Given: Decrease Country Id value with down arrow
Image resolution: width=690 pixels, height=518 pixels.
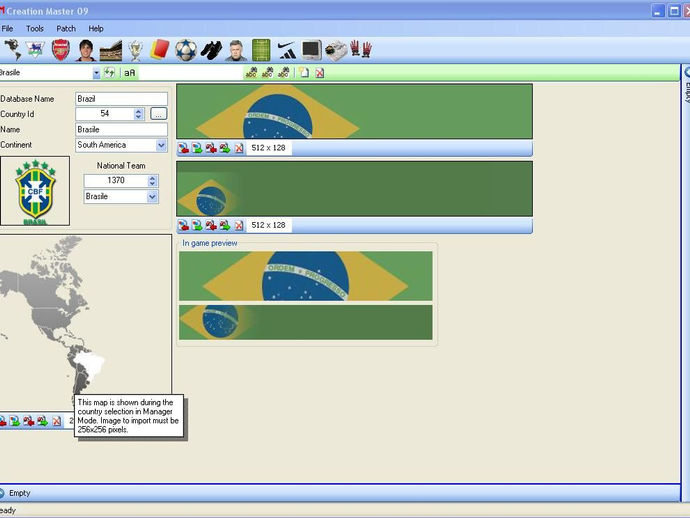Looking at the screenshot, I should coord(139,117).
